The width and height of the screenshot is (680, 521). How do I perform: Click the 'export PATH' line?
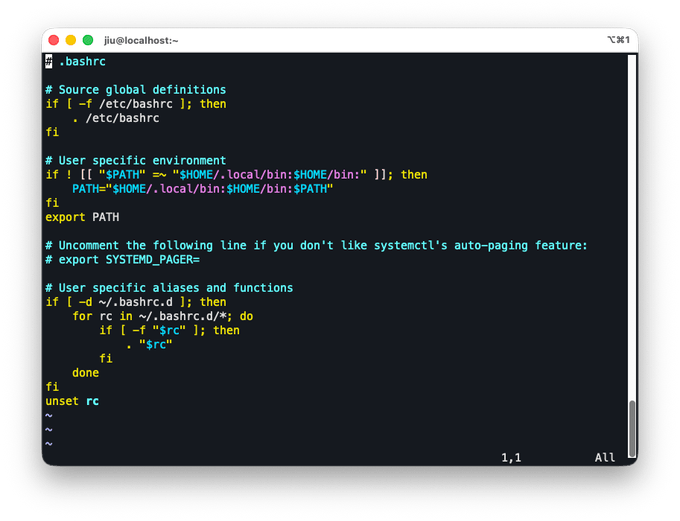(82, 217)
